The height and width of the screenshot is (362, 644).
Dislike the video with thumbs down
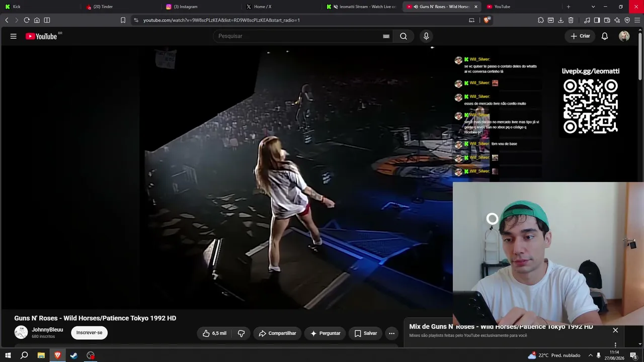click(241, 333)
